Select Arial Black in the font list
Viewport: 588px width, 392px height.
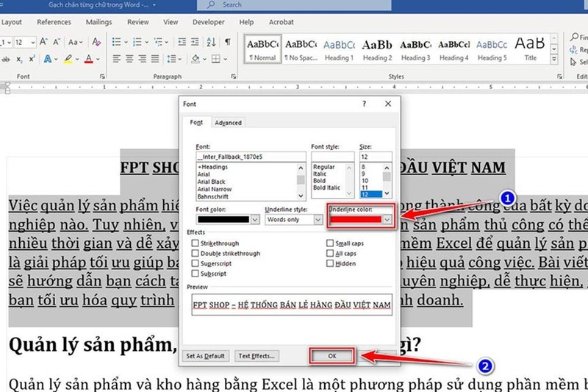coord(212,182)
